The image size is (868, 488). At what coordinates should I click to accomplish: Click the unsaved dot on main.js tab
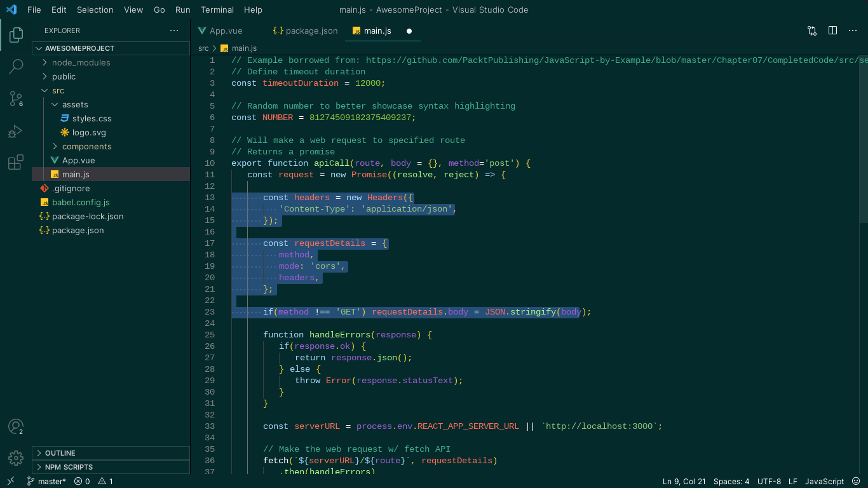(409, 30)
